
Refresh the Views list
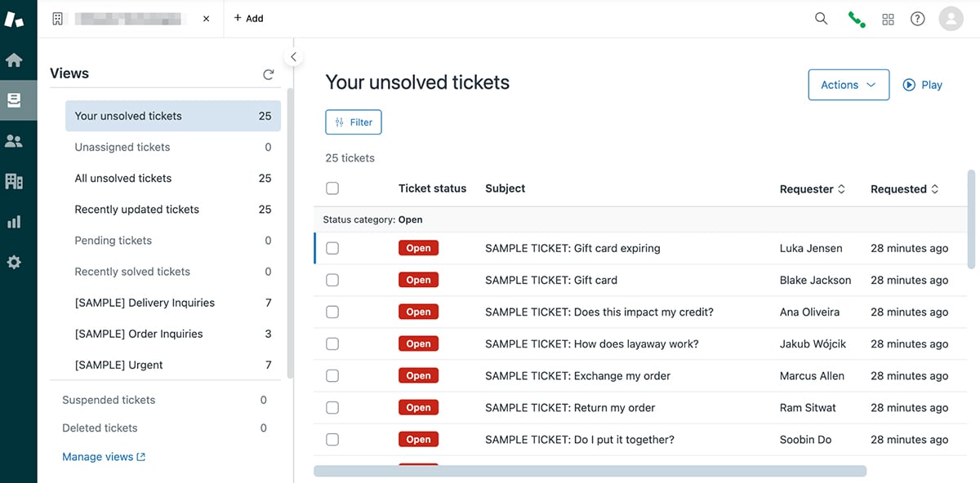click(x=269, y=73)
